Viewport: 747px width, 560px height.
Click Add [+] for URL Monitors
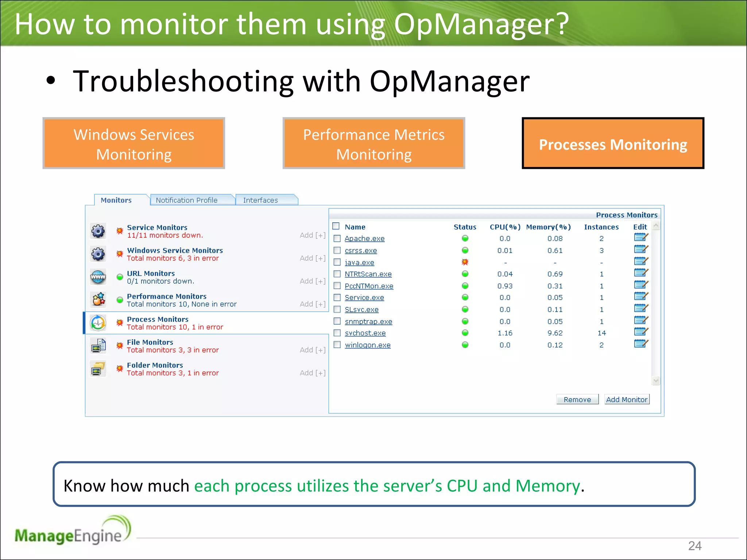coord(313,281)
